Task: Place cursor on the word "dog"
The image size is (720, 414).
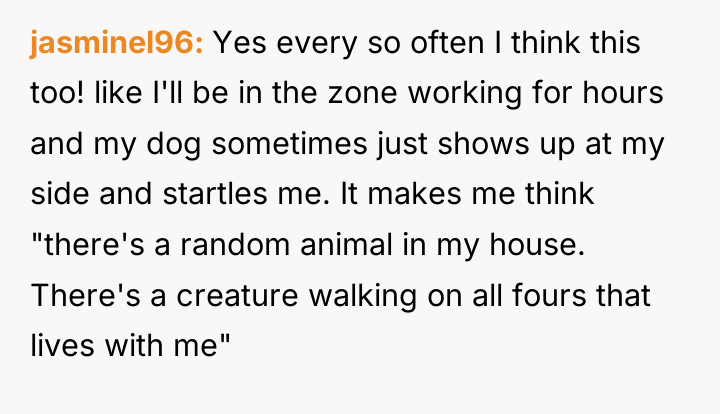Action: coord(174,144)
